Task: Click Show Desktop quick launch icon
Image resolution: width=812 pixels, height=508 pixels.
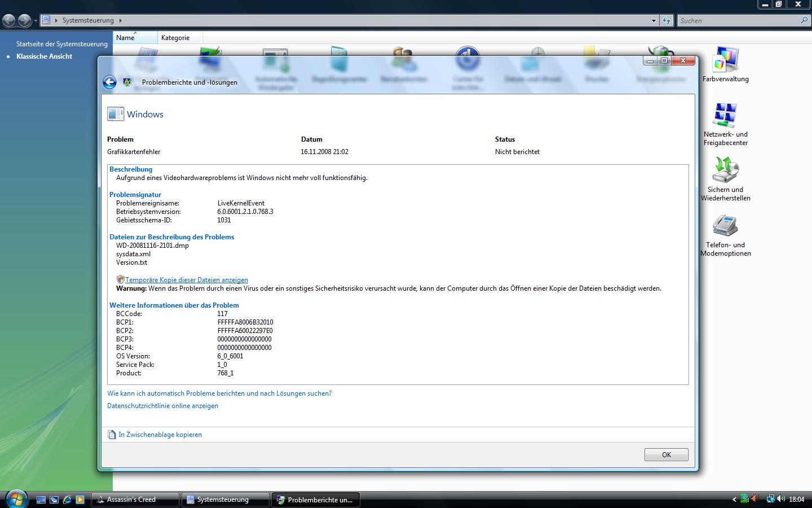Action: 41,500
